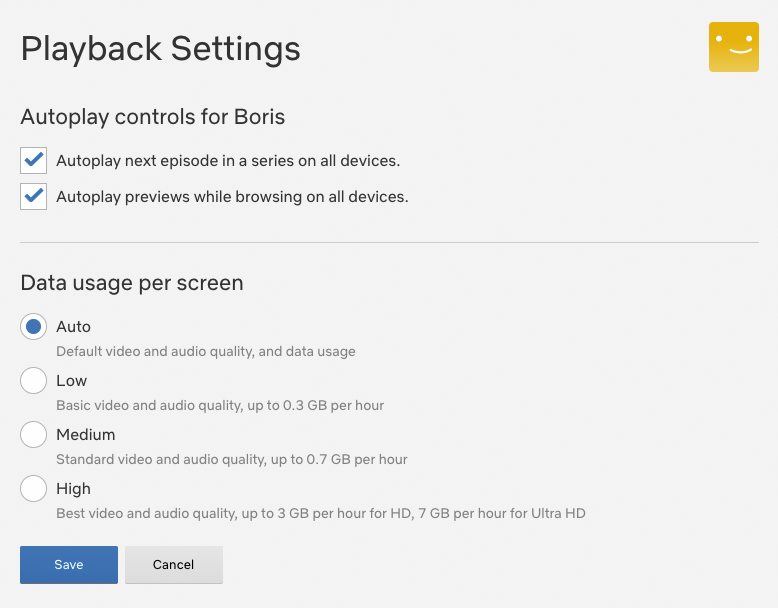
Task: Click the 'Medium' option label text
Action: pos(85,435)
